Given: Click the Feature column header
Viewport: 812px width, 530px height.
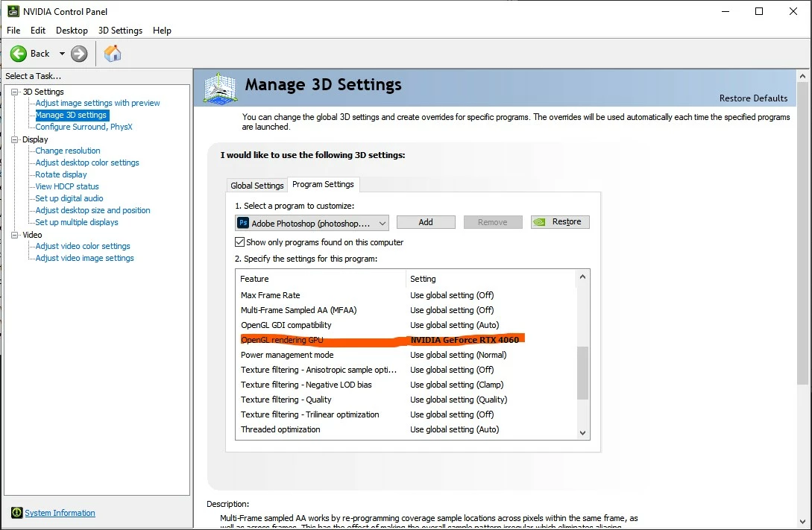Looking at the screenshot, I should [321, 279].
